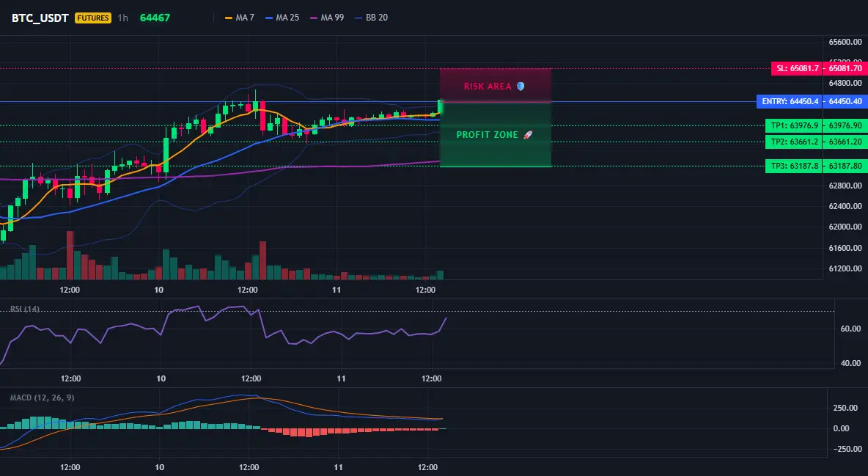
Task: Toggle the MA 99 legend item
Action: pos(327,18)
